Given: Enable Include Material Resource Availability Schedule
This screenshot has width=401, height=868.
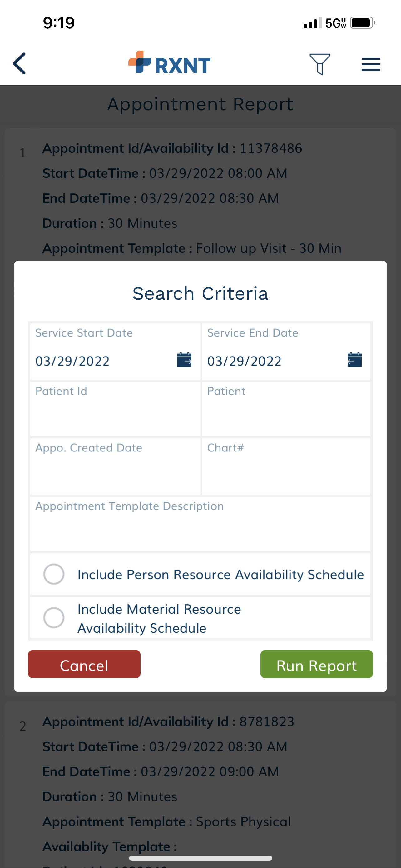Looking at the screenshot, I should [54, 618].
